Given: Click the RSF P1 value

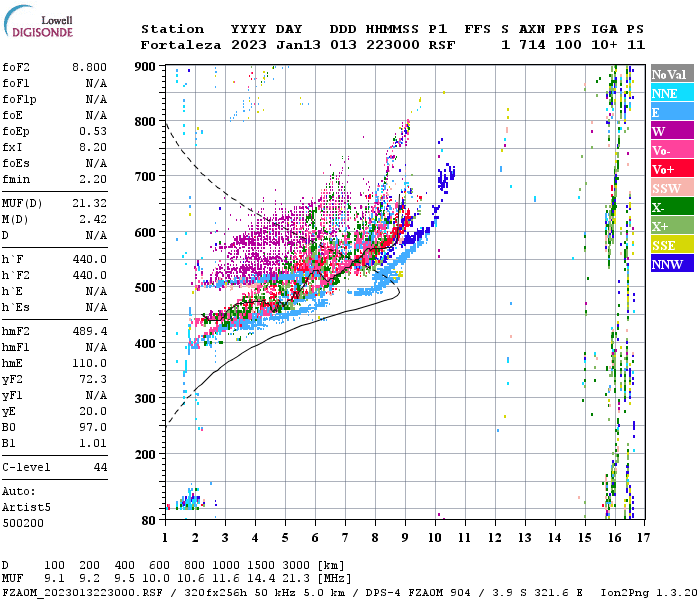Looking at the screenshot, I should coord(442,45).
